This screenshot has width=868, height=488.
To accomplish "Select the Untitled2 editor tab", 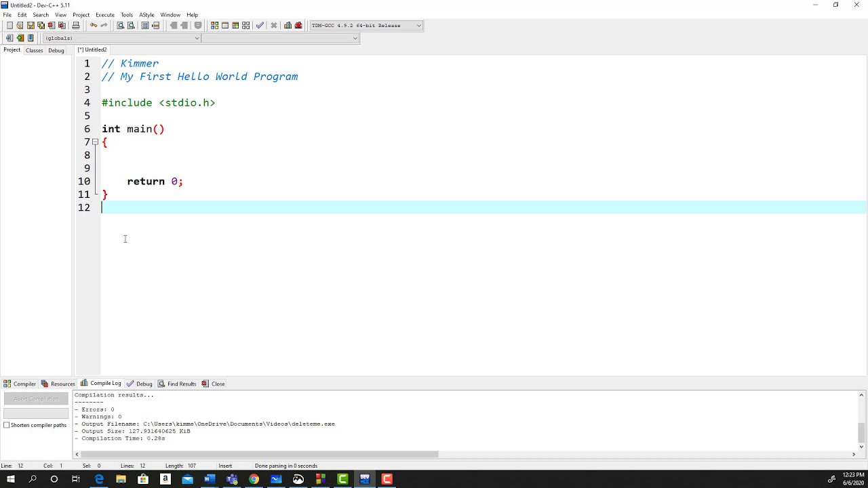I will 92,49.
